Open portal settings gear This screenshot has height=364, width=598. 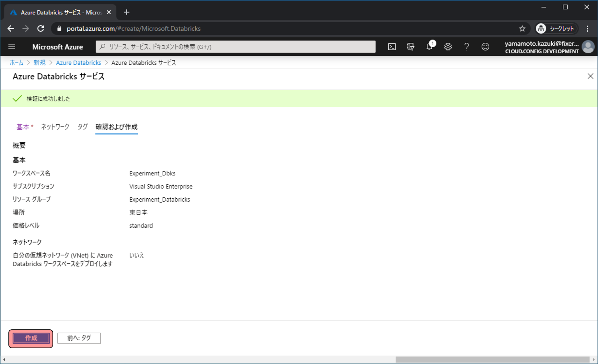pos(448,47)
